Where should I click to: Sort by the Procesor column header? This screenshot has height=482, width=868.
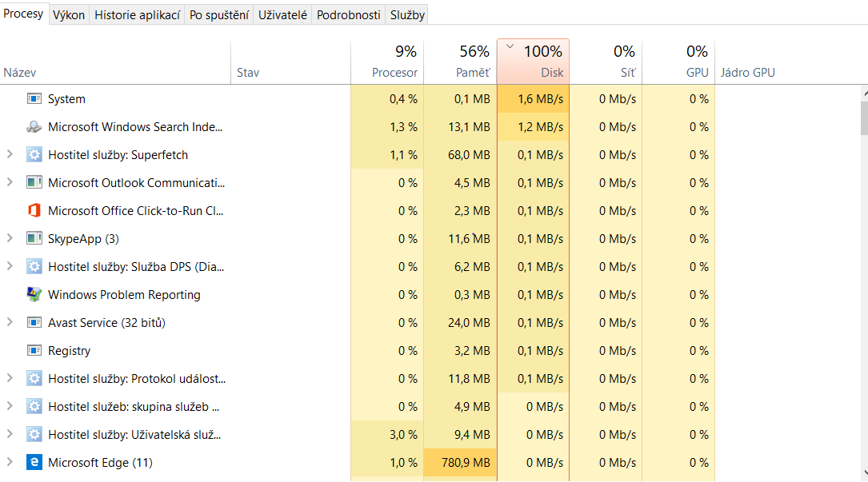(387, 62)
